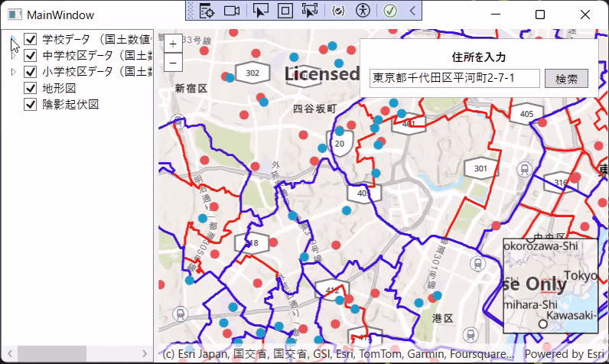This screenshot has height=364, width=609.
Task: Toggle Display Layout Adorners square icon
Action: point(285,11)
